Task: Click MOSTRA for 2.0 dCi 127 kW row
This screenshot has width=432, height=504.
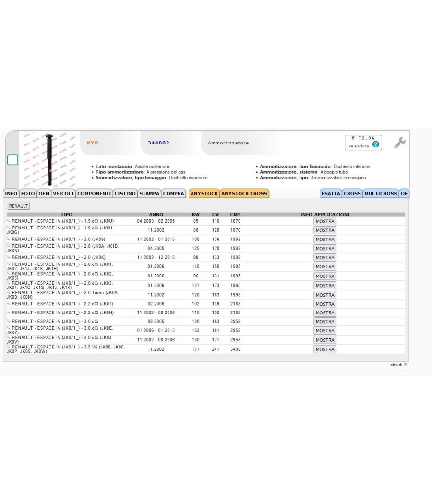Action: pyautogui.click(x=325, y=286)
